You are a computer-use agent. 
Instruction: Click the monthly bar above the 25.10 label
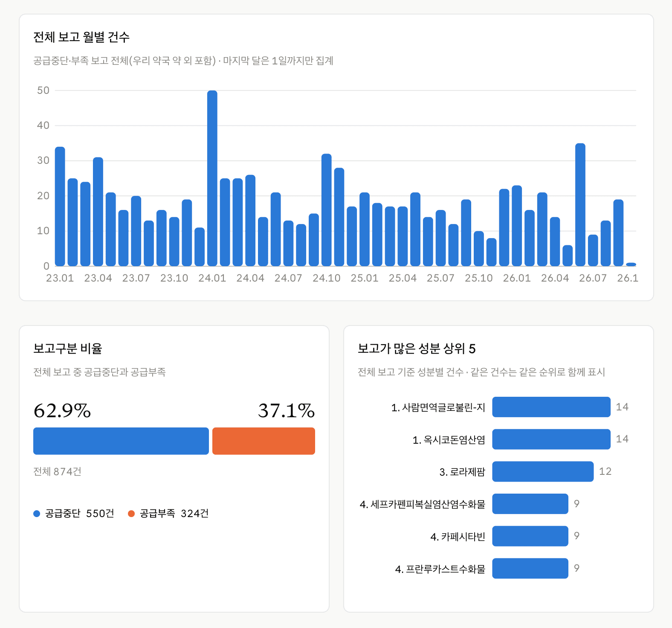pos(479,249)
